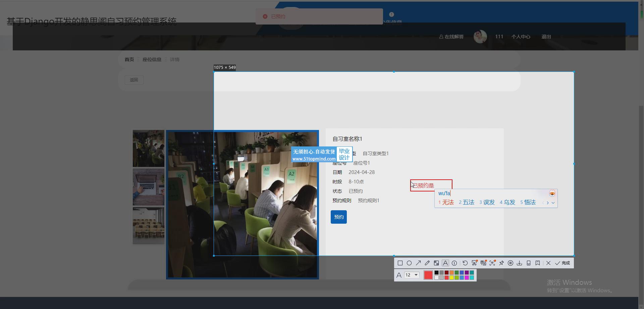Pick the white color swatch
Screen dimensions: 644x309
tap(436, 278)
